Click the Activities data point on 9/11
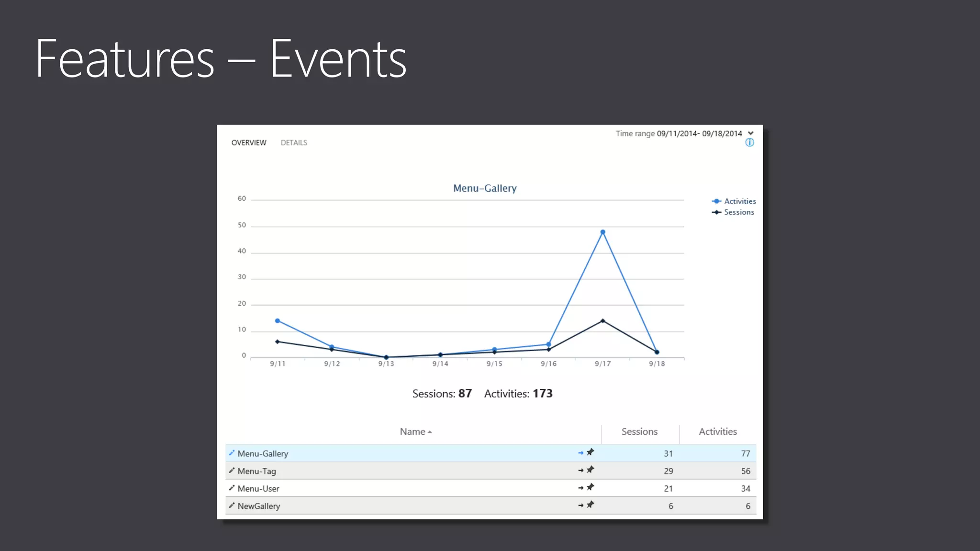Screen dimensions: 980x551 coord(278,321)
